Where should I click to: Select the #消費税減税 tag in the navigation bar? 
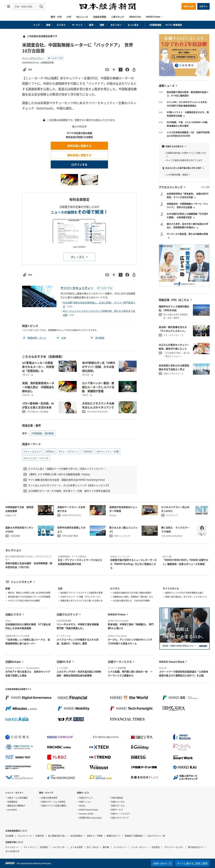(x=155, y=25)
